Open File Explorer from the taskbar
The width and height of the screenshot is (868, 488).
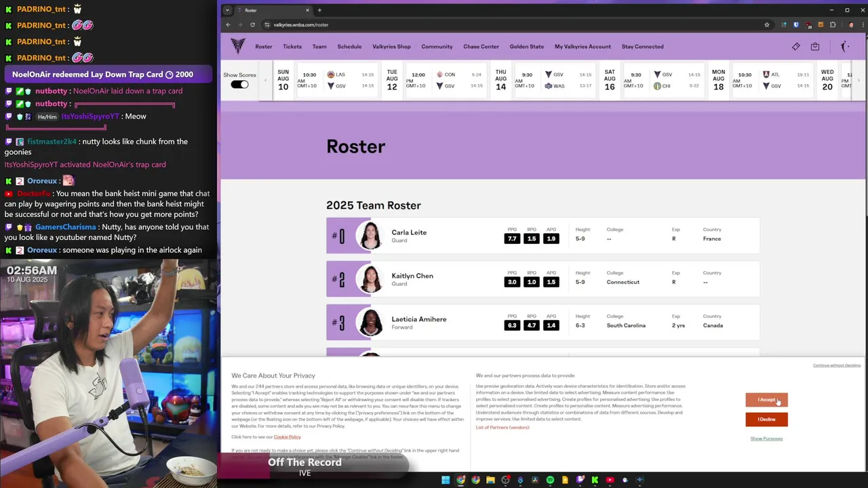[x=490, y=480]
